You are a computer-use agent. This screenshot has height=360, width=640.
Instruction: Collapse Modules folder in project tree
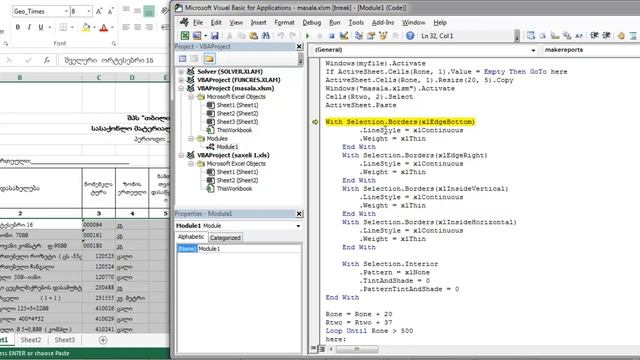click(191, 138)
